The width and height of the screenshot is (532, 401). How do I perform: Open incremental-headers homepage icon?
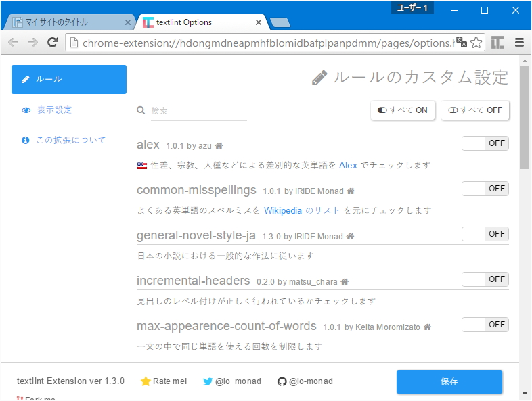pos(345,282)
